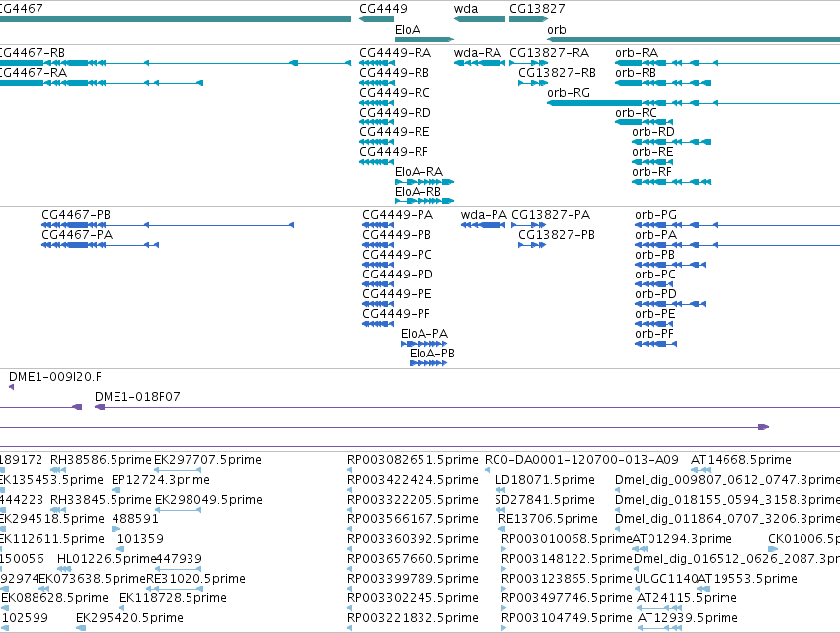Select the EloA gene feature
The image size is (840, 633).
tap(424, 40)
